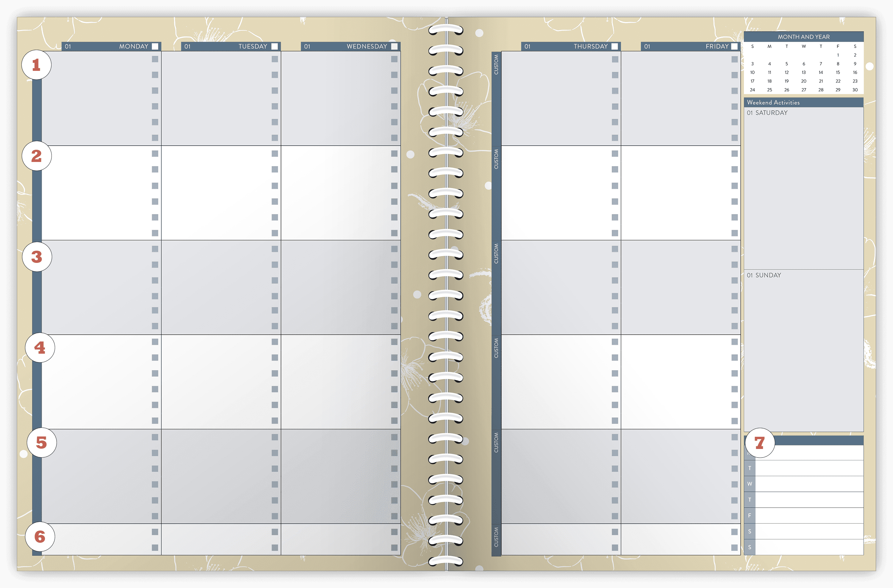
Task: Click the 01 SUNDAY notes area
Action: point(803,351)
